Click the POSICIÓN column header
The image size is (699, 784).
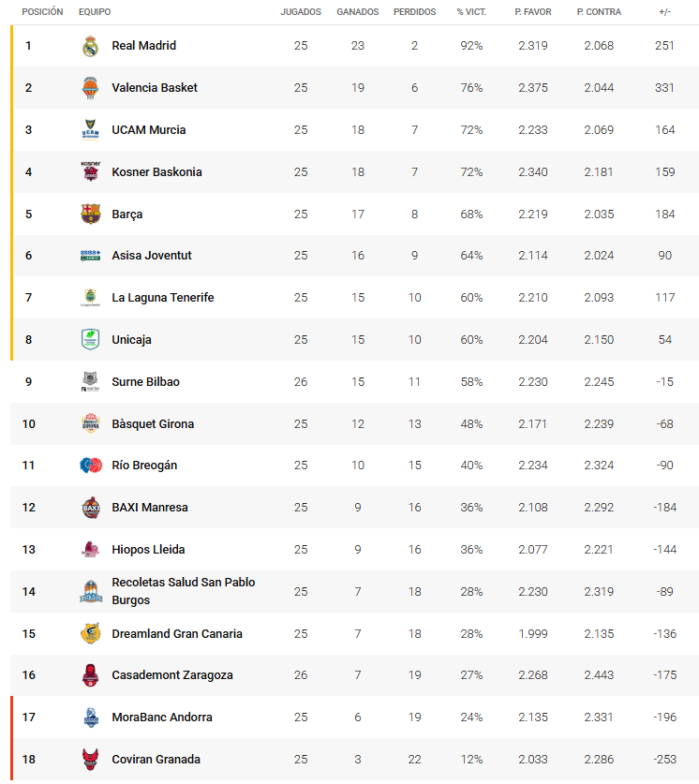point(42,12)
